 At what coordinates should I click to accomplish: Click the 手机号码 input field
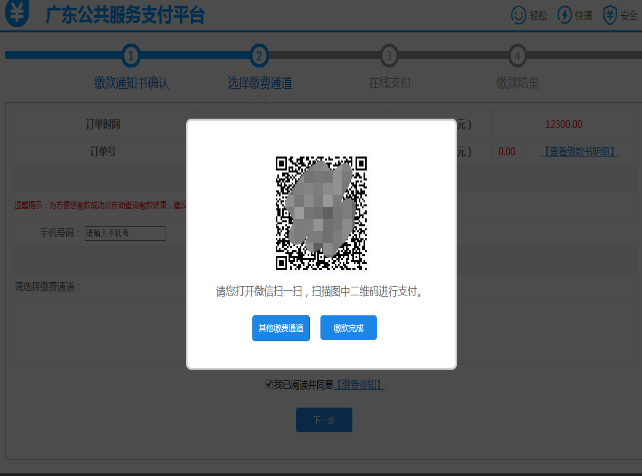coord(125,234)
